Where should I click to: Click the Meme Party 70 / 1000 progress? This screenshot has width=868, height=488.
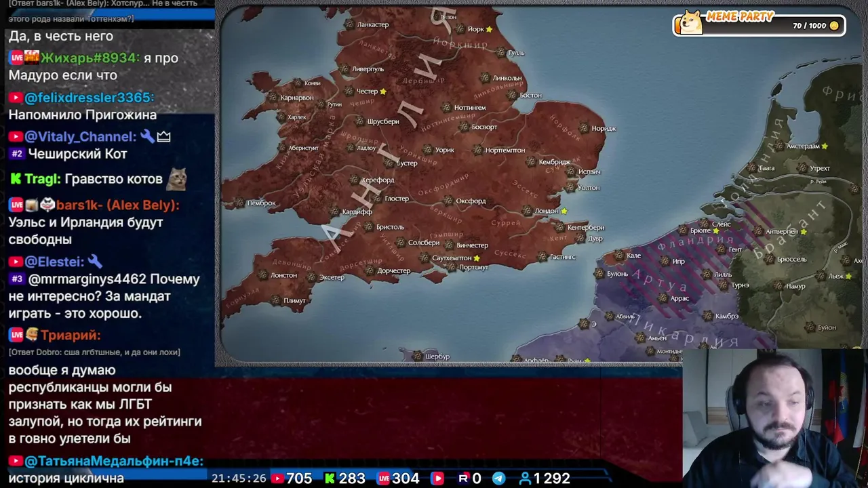tap(809, 26)
